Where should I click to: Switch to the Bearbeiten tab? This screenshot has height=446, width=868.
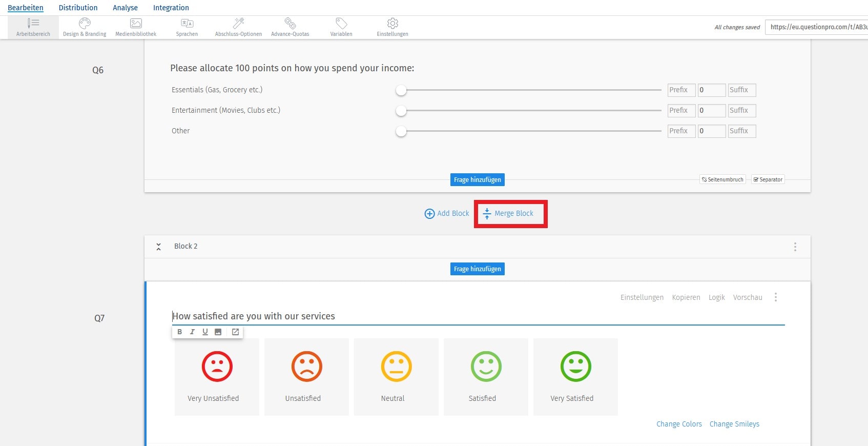click(x=26, y=8)
